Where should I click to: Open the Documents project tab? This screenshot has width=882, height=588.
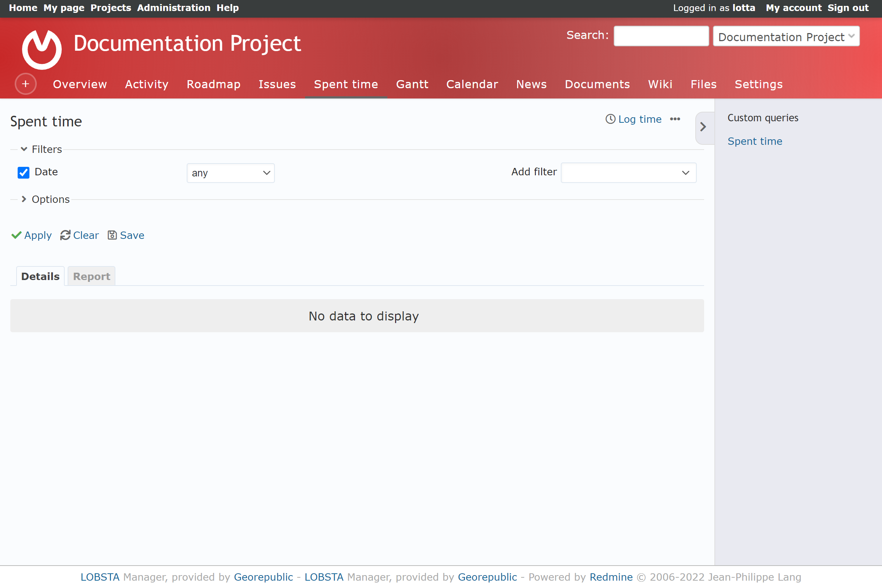[x=598, y=85]
